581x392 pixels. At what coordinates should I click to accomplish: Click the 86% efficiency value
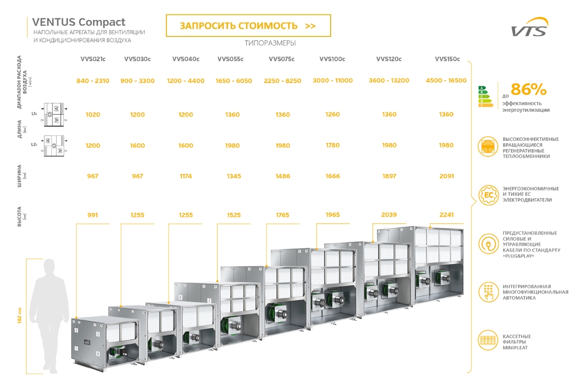tap(528, 89)
